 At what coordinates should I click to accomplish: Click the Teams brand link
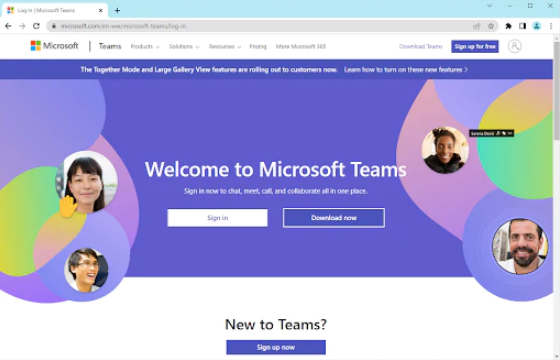[110, 46]
